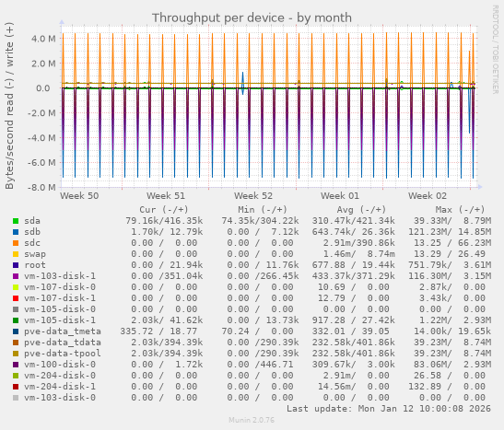Click the '4.0 M' y-axis label
This screenshot has width=504, height=430.
pyautogui.click(x=43, y=39)
